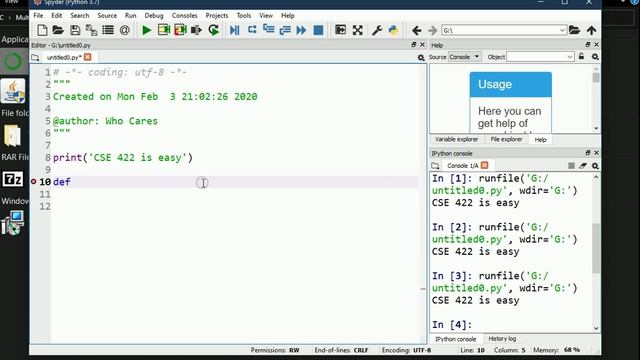Switch to the Variable explorer tab
This screenshot has width=640, height=360.
click(456, 140)
